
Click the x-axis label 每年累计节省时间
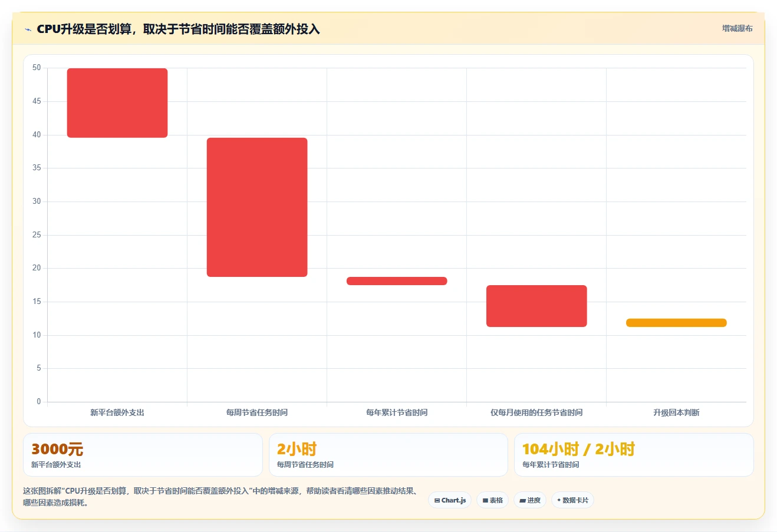point(397,412)
